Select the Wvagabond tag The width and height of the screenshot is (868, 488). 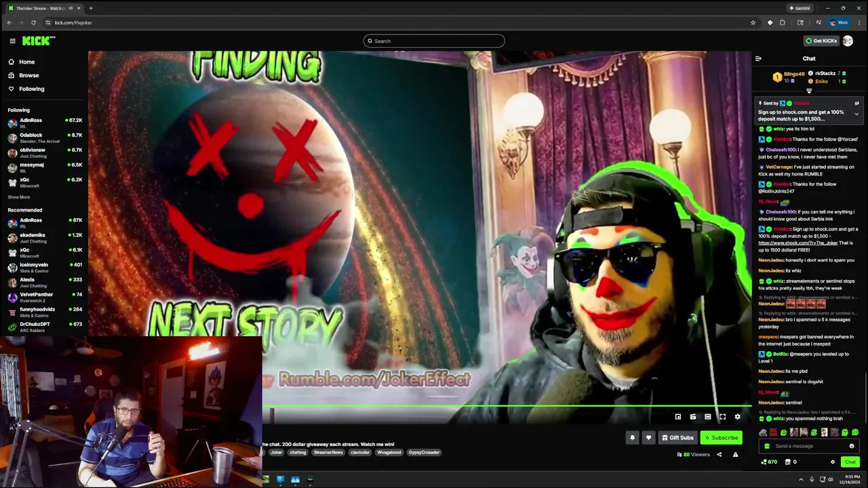coord(389,453)
